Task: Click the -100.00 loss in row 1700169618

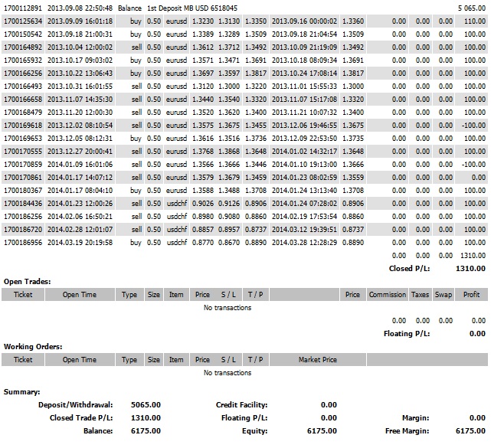Action: coord(474,126)
